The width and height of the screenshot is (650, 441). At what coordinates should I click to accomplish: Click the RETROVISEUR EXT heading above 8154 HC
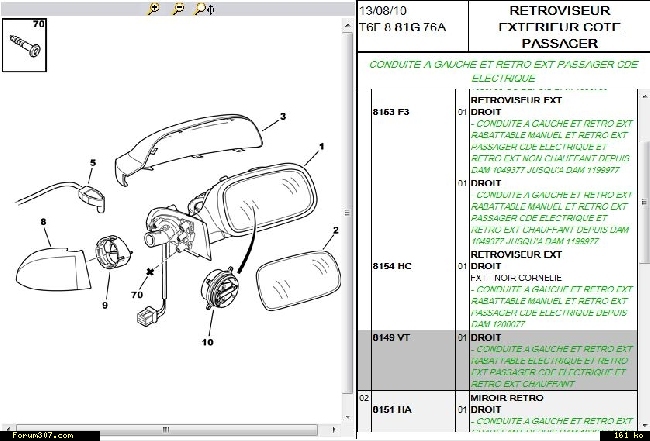point(516,254)
